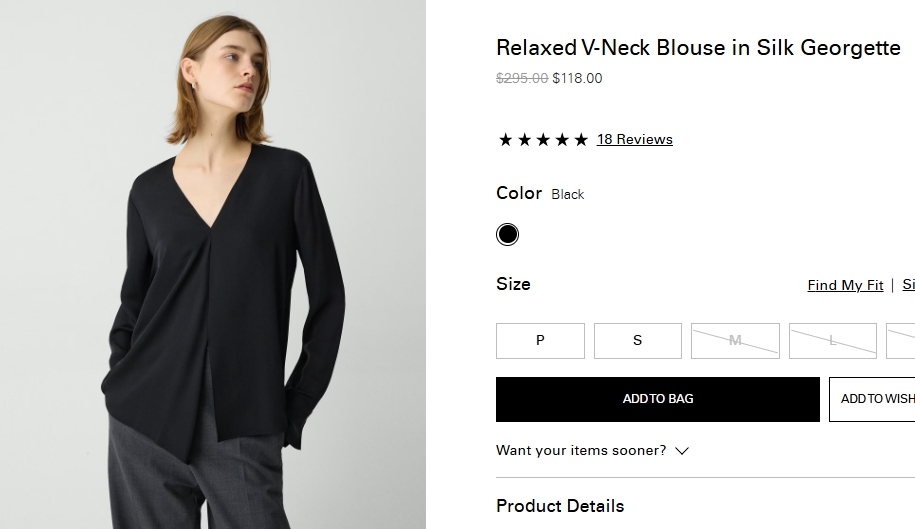Click the fifth rating star
Viewport: 915px width, 529px height.
[x=581, y=140]
